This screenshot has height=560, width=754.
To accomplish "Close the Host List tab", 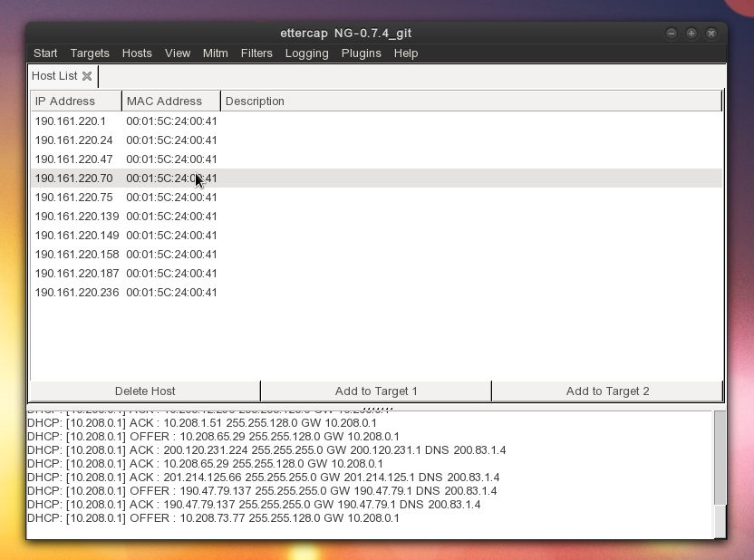I will click(x=87, y=76).
